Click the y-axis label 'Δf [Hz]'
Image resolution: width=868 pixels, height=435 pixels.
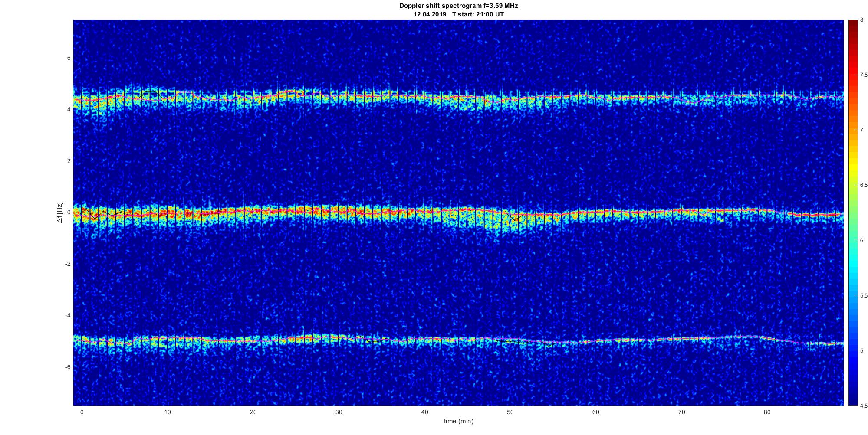tap(60, 213)
